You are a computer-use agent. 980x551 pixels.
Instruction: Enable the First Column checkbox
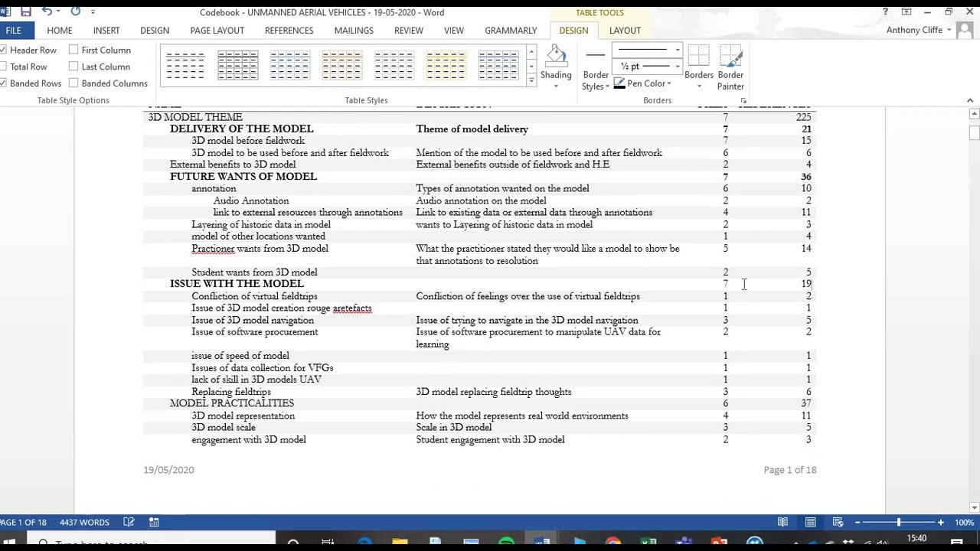click(73, 50)
